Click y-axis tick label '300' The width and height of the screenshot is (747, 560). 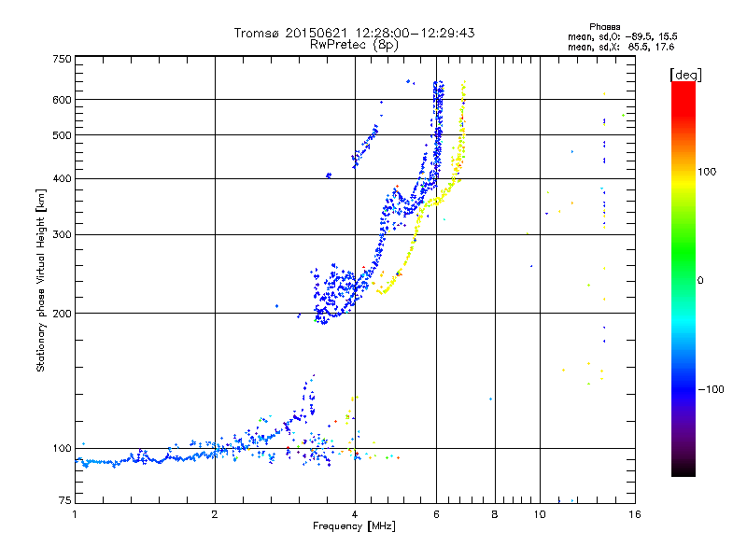coord(62,235)
